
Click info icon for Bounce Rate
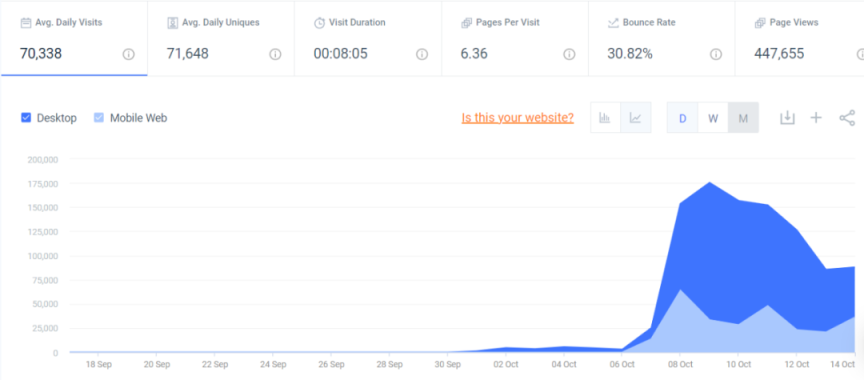click(716, 55)
